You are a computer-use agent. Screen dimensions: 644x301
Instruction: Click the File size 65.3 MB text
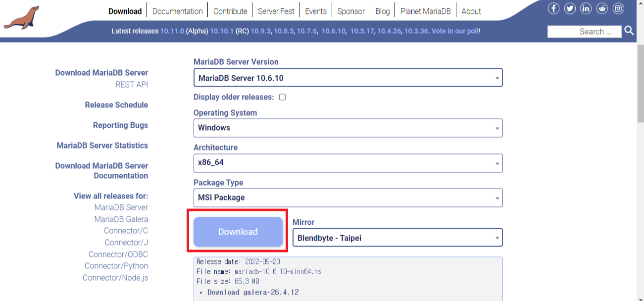point(228,282)
